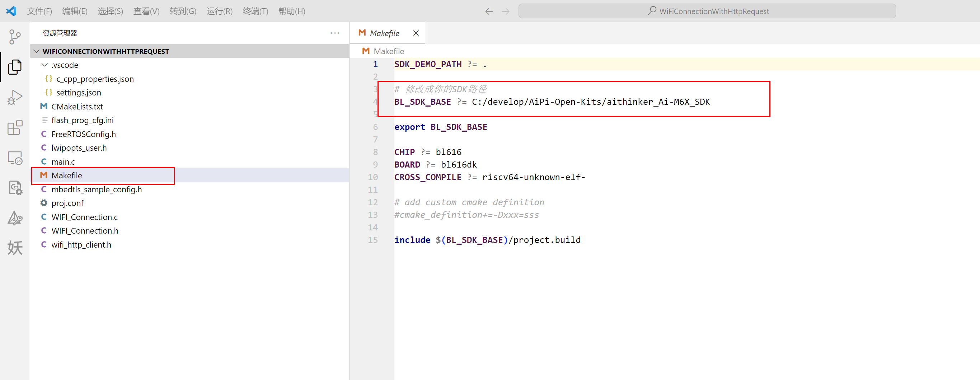
Task: Open c_cpp_properties.json file
Action: tap(189, 79)
